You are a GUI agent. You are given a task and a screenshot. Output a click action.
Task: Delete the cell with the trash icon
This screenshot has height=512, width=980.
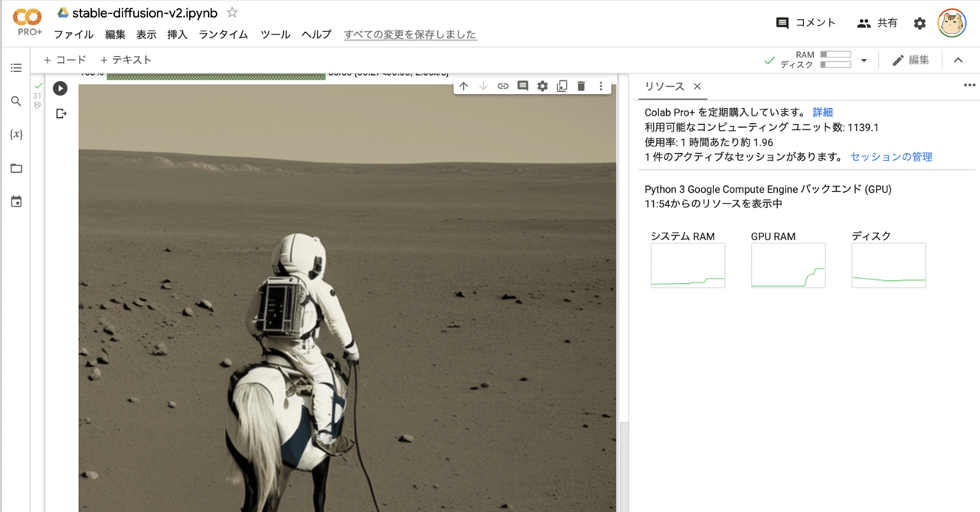coord(581,86)
